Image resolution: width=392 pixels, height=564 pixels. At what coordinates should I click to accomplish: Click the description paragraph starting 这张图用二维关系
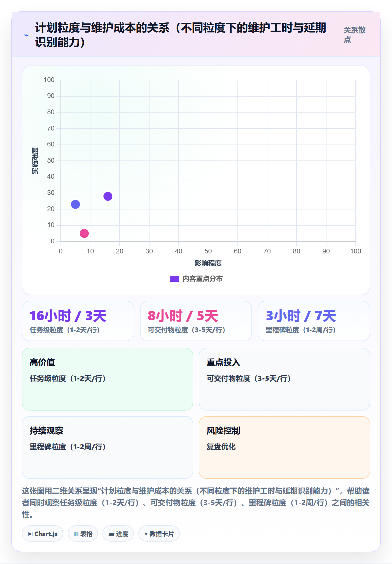(x=196, y=503)
